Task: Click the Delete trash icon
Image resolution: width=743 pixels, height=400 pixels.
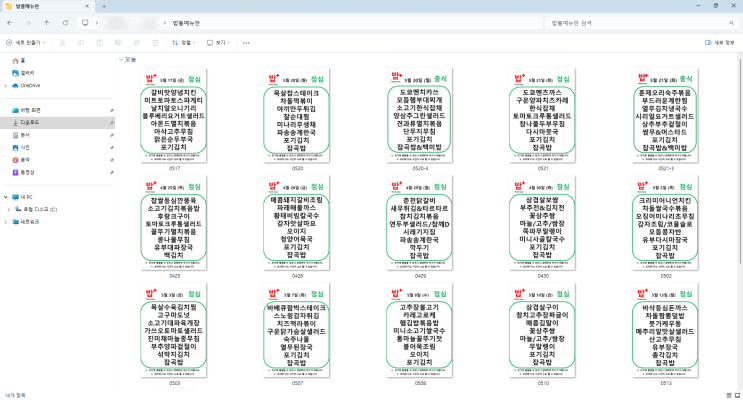Action: tap(155, 43)
